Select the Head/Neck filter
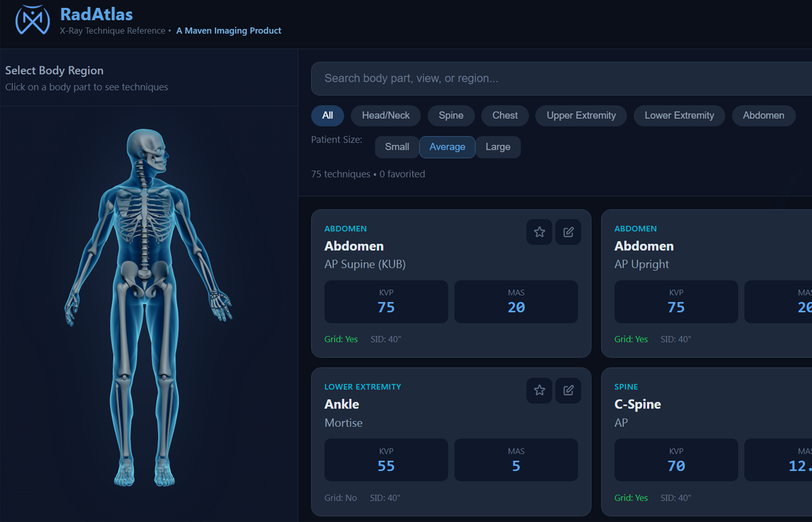This screenshot has height=522, width=812. click(x=385, y=115)
